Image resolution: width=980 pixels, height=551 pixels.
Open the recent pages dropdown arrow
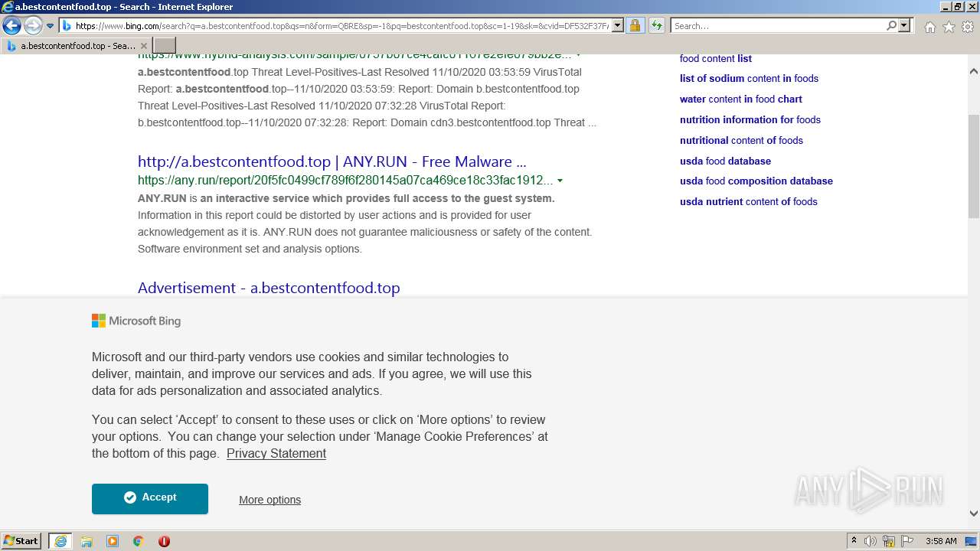coord(51,26)
